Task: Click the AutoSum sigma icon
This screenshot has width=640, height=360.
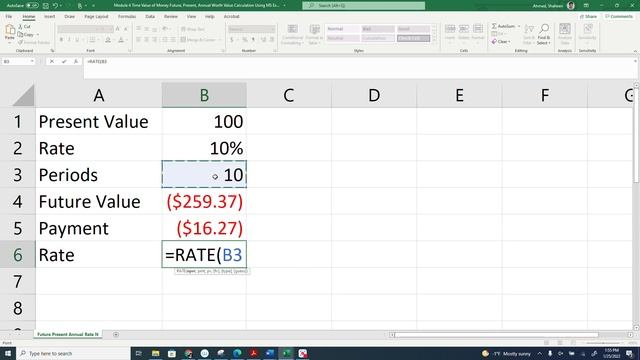Action: pyautogui.click(x=494, y=26)
